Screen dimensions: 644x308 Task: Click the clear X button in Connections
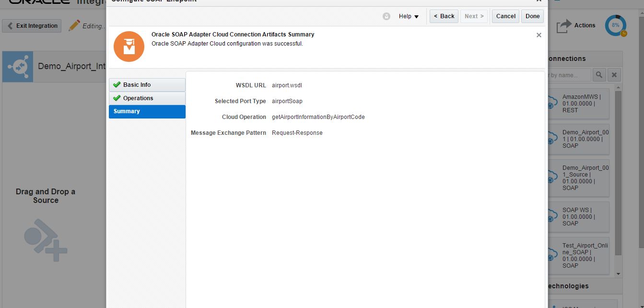[614, 75]
